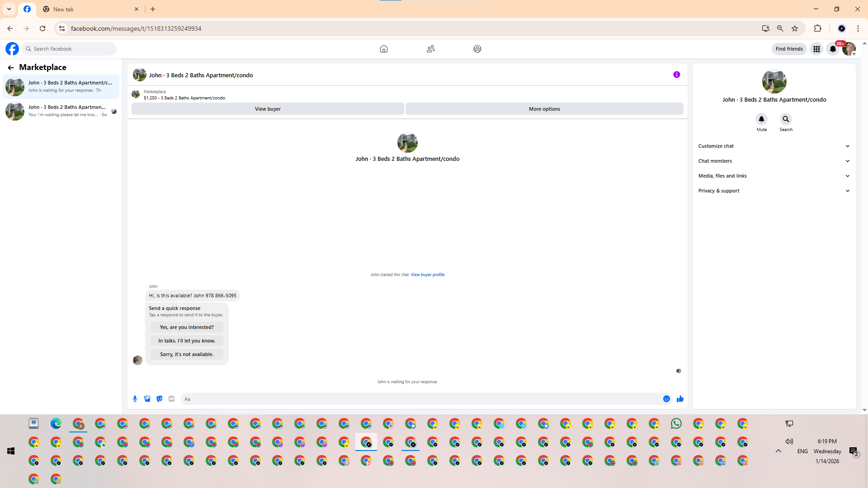
Task: Bookmark this page with star icon
Action: 795,28
